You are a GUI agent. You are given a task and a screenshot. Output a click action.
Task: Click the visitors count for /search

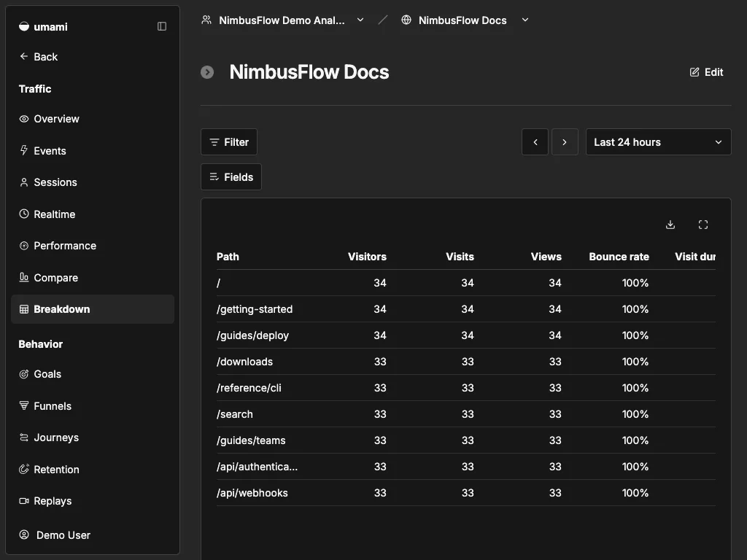(x=380, y=414)
